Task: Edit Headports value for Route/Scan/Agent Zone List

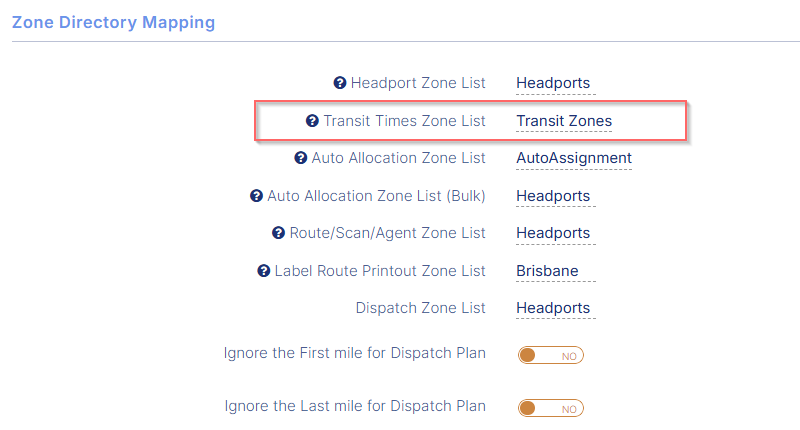Action: coord(553,233)
